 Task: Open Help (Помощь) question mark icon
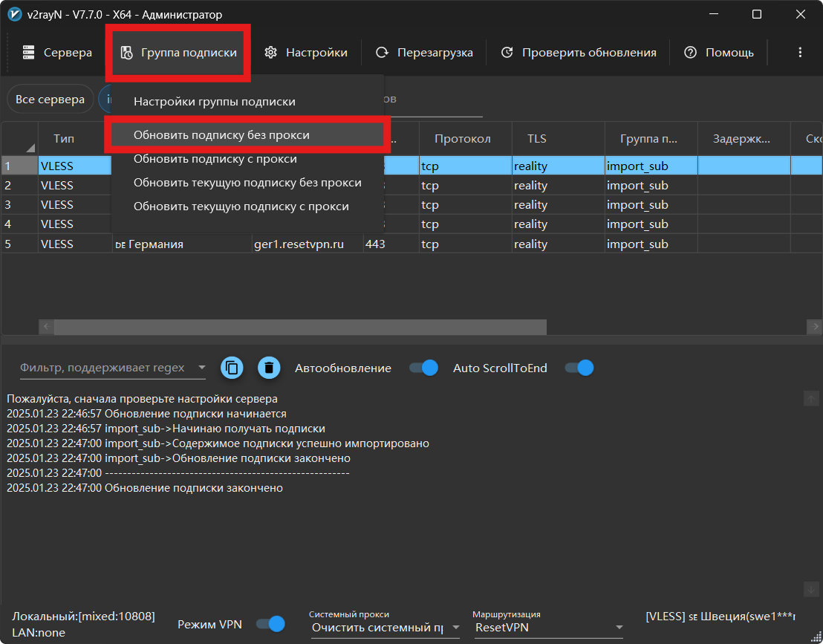coord(691,53)
